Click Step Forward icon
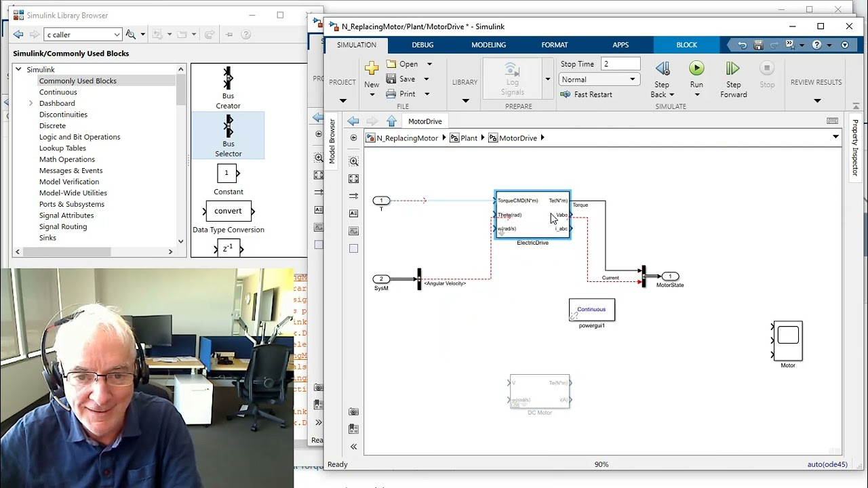This screenshot has height=488, width=868. point(733,68)
